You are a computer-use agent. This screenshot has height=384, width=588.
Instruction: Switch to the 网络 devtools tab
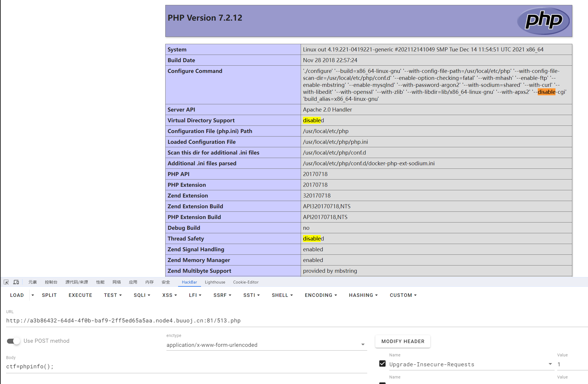coord(116,282)
